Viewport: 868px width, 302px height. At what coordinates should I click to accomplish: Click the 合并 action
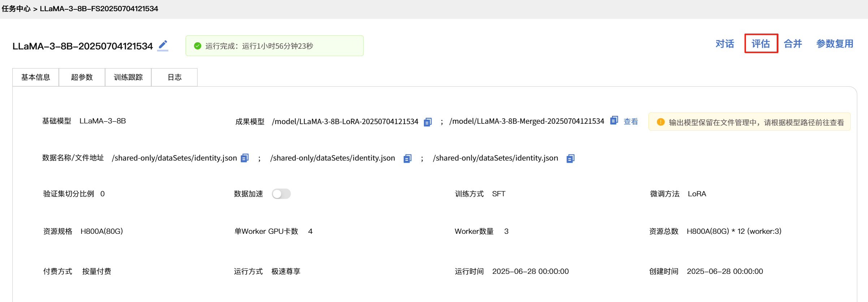tap(793, 44)
